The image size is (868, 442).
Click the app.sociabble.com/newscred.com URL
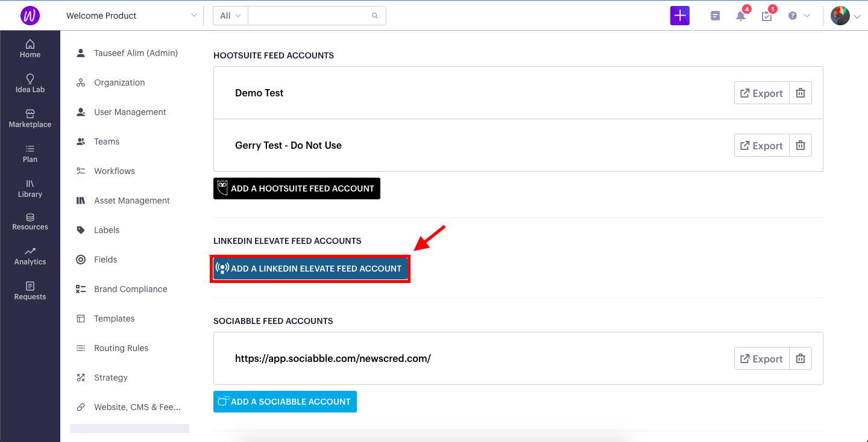tap(333, 358)
